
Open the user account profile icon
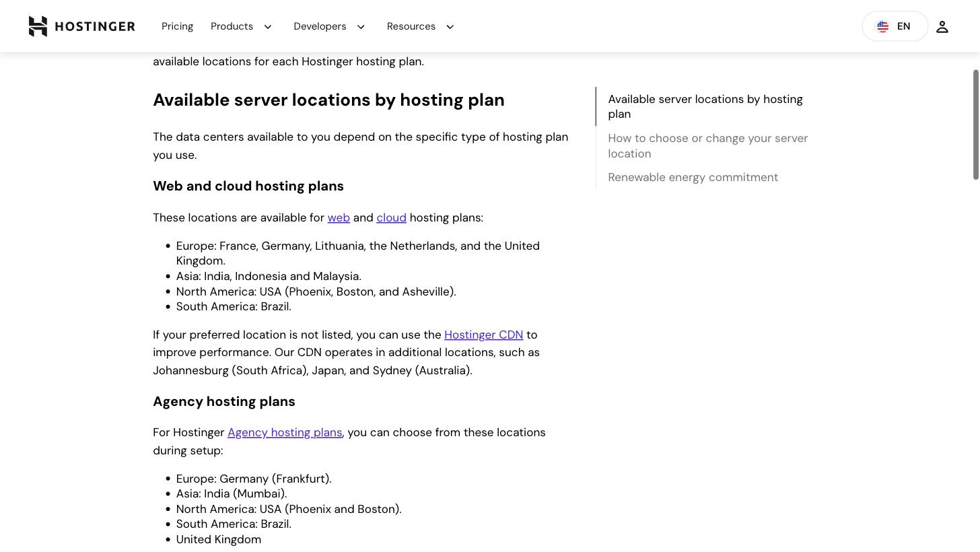942,26
